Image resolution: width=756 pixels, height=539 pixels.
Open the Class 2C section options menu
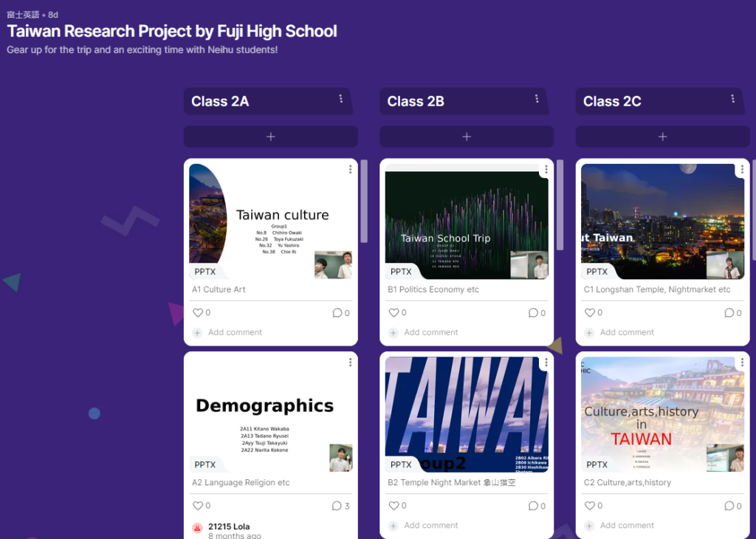tap(733, 99)
